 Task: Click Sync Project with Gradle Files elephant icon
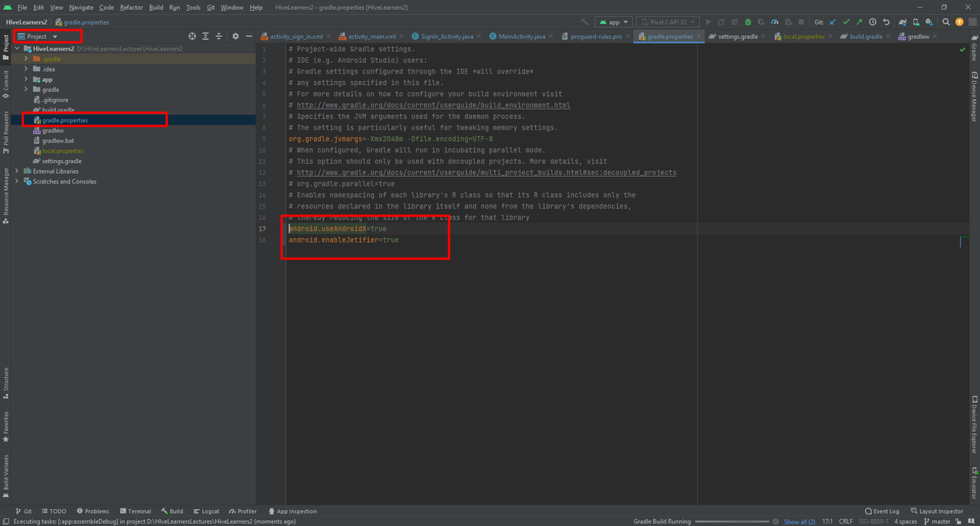tap(903, 22)
